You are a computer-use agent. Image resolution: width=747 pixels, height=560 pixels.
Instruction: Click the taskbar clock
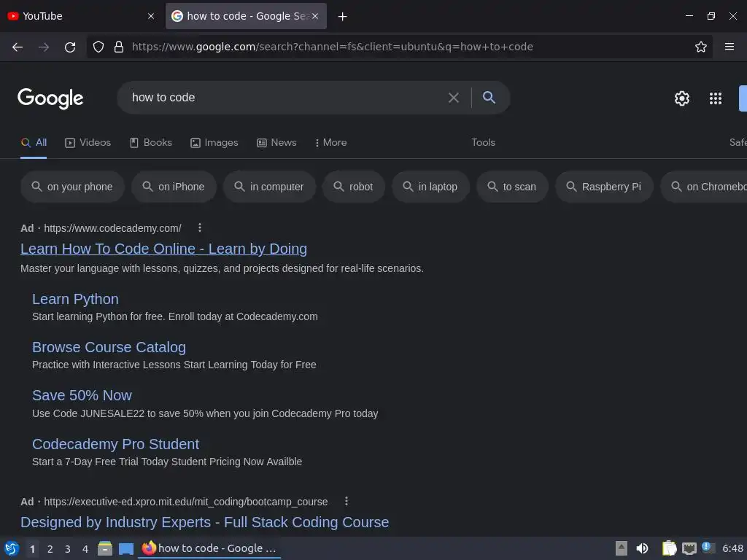point(732,548)
